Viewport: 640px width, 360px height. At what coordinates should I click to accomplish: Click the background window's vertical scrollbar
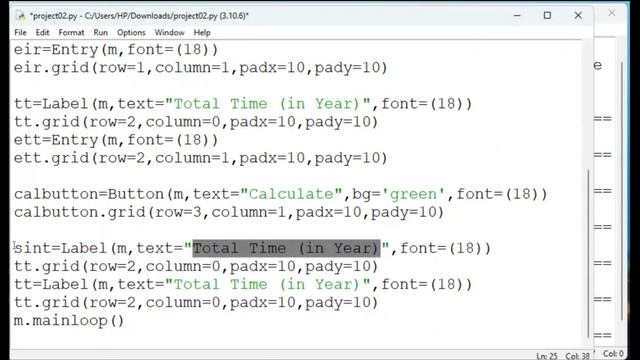622,192
